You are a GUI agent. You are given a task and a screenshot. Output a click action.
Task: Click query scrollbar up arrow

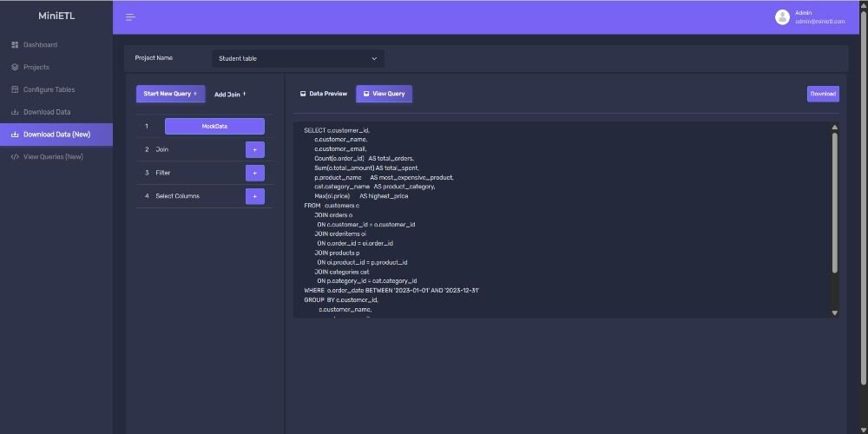[x=835, y=128]
